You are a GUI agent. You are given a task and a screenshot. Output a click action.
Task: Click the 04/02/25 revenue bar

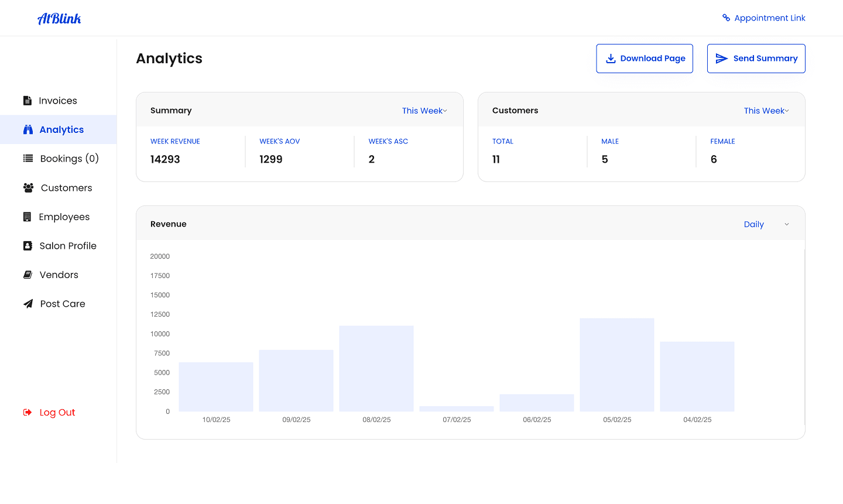[x=697, y=376]
